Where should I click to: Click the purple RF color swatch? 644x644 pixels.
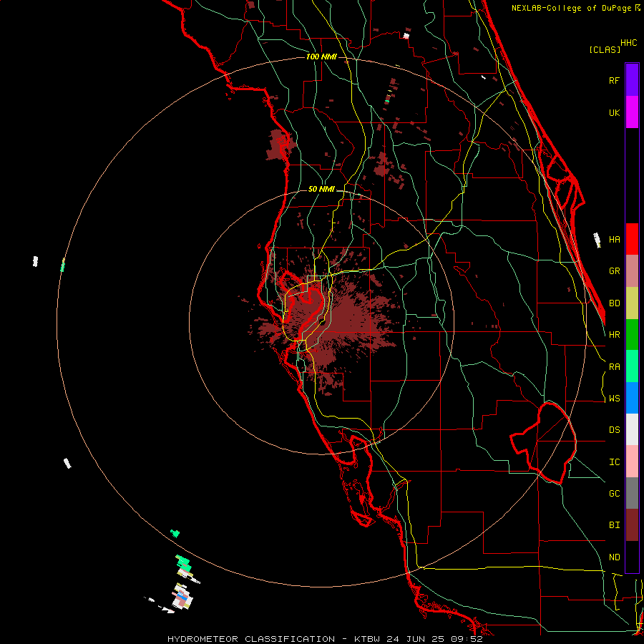(x=632, y=80)
